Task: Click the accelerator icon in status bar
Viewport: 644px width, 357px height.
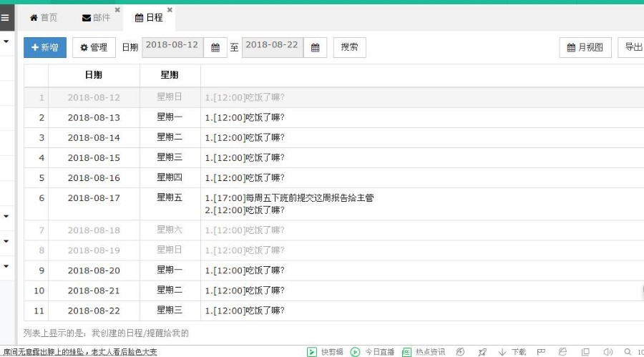Action: (460, 352)
